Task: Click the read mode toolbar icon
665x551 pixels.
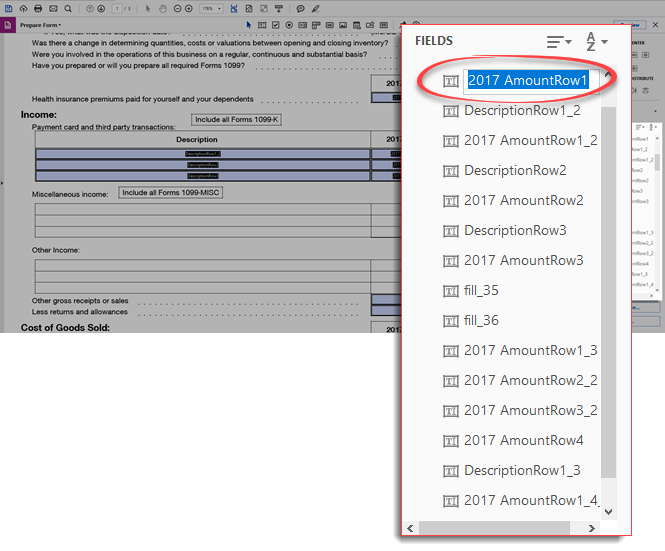Action: [x=279, y=8]
